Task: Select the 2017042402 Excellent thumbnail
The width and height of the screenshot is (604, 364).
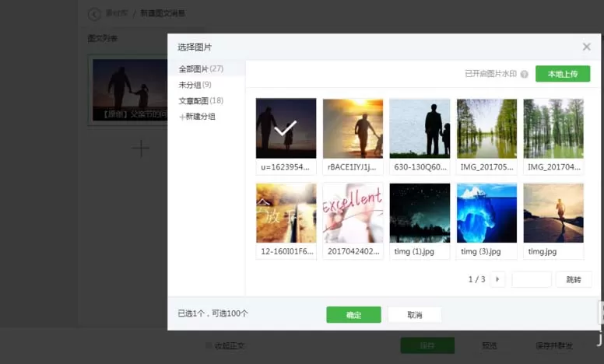Action: click(353, 213)
